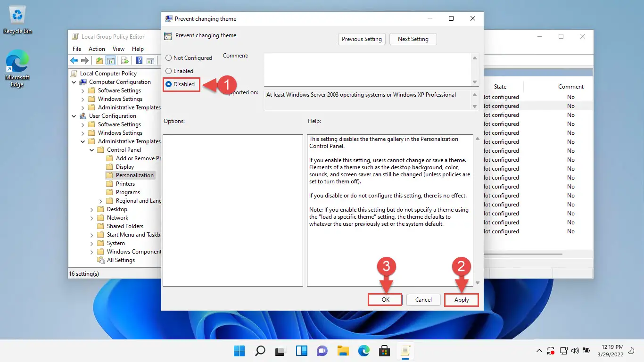Click the Group Policy Editor taskbar icon
644x362 pixels.
pos(405,351)
